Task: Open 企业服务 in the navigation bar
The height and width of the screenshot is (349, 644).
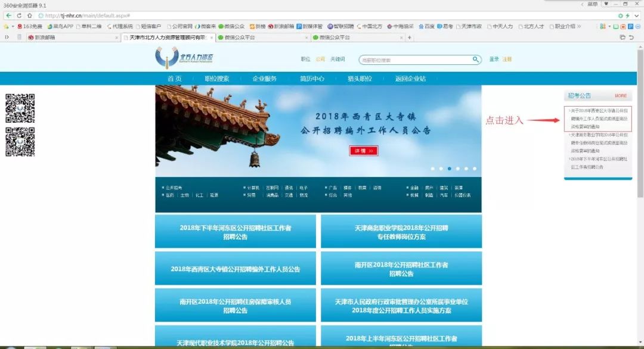Action: tap(265, 79)
